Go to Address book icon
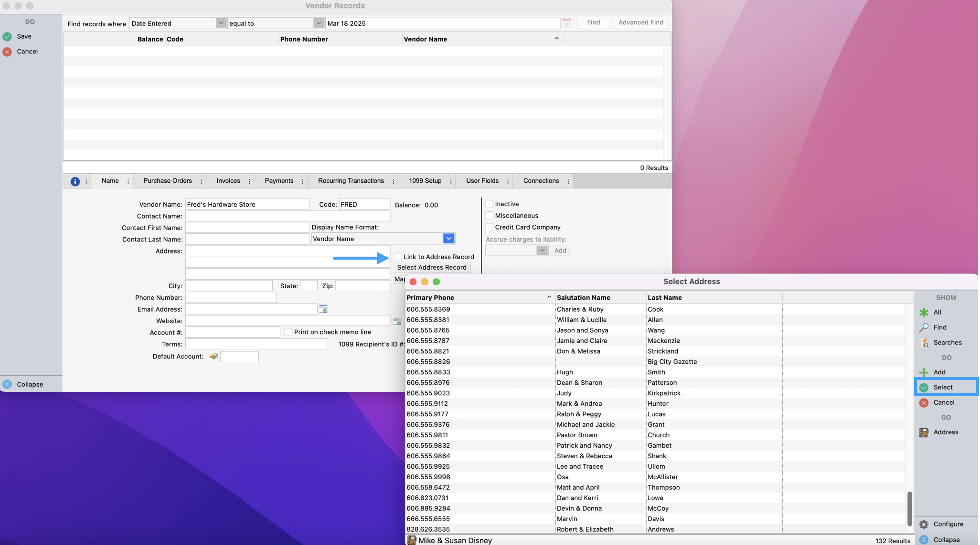The image size is (980, 545). (x=924, y=432)
